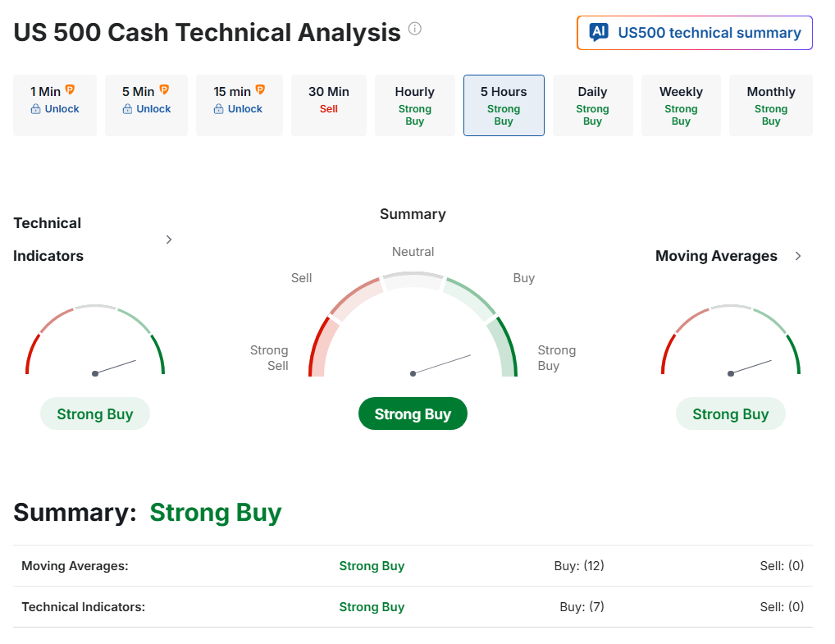This screenshot has height=644, width=835.
Task: Expand Technical Indicators with the chevron arrow
Action: point(169,240)
